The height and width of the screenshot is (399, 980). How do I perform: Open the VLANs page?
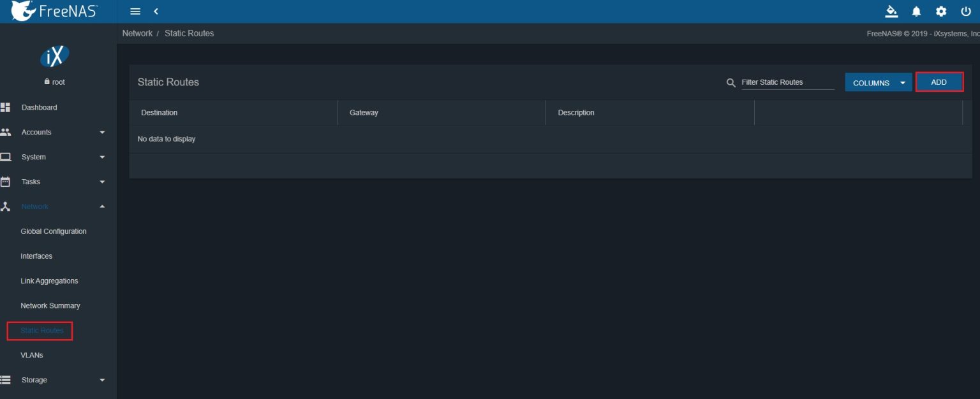tap(32, 355)
